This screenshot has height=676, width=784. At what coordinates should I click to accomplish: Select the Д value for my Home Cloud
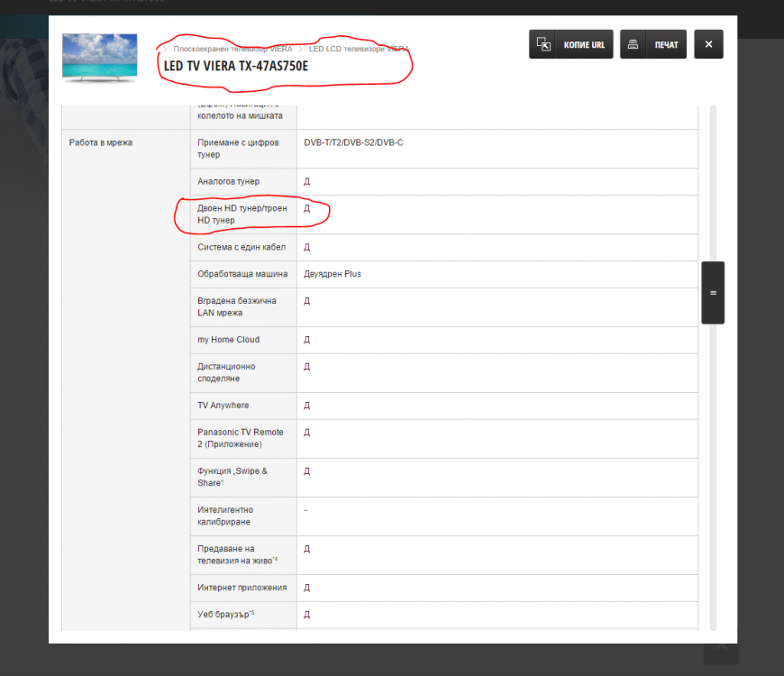[307, 341]
